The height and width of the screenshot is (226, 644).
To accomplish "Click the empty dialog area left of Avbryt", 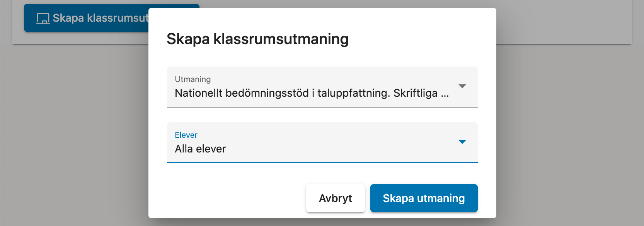I will (x=236, y=198).
